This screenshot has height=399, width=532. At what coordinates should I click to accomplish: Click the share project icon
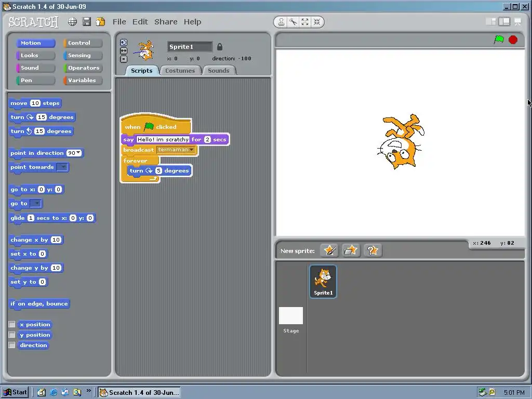coord(100,22)
